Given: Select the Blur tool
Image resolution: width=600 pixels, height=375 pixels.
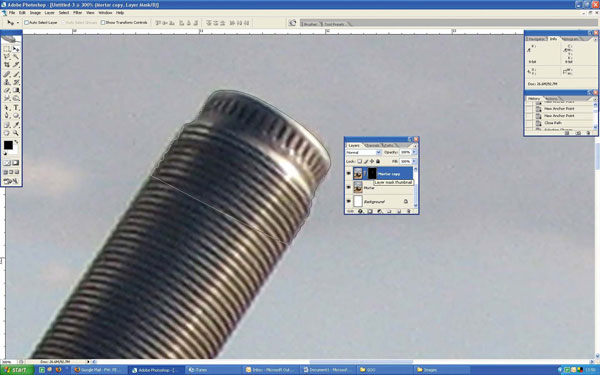Looking at the screenshot, I should tap(7, 98).
